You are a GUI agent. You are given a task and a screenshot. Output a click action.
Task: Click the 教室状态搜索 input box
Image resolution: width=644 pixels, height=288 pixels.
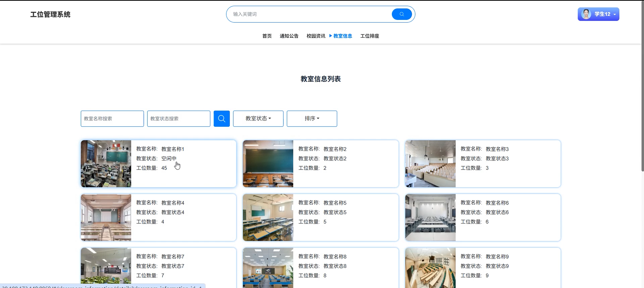pos(178,118)
